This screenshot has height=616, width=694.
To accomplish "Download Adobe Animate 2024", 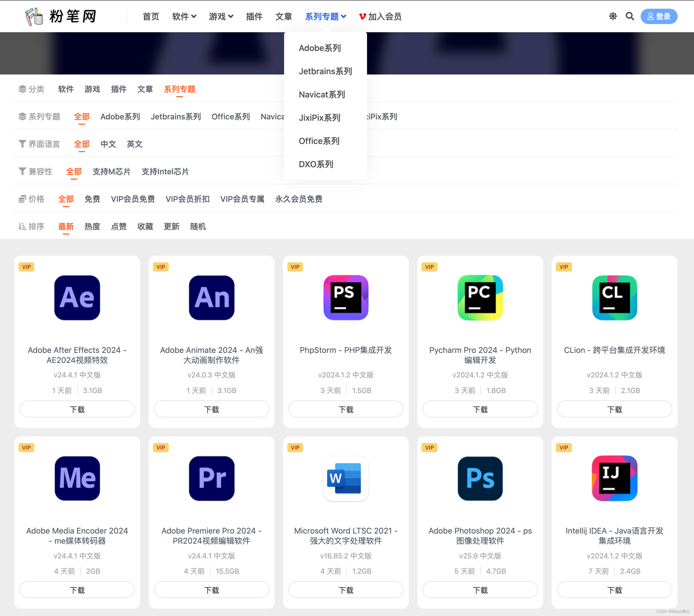I will [x=212, y=409].
